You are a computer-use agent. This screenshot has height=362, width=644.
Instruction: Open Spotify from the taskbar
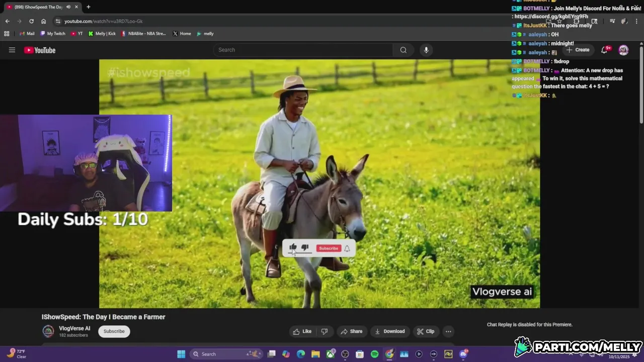pos(374,354)
